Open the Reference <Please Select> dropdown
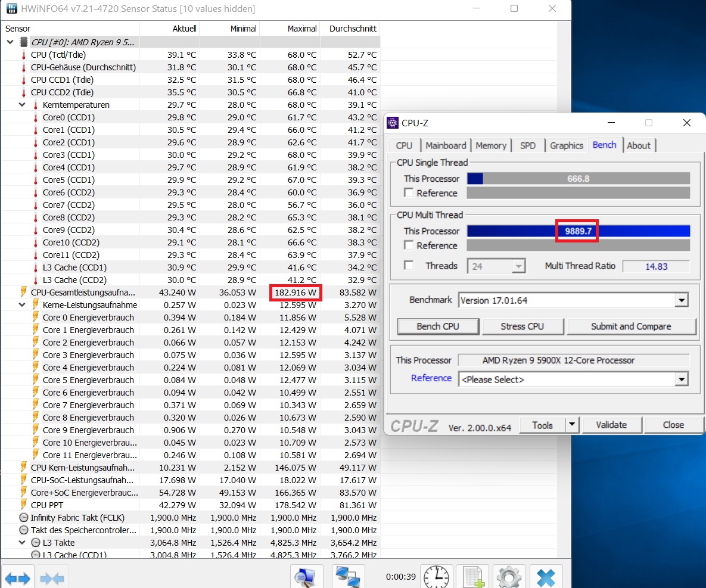Image resolution: width=706 pixels, height=588 pixels. pyautogui.click(x=682, y=379)
